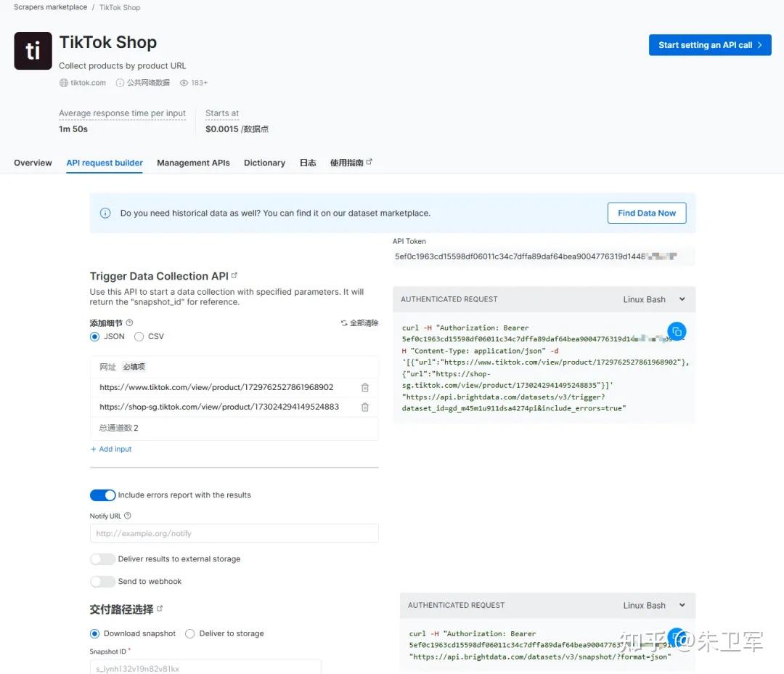Delete the shop-sg product URL with trash icon

(x=365, y=407)
